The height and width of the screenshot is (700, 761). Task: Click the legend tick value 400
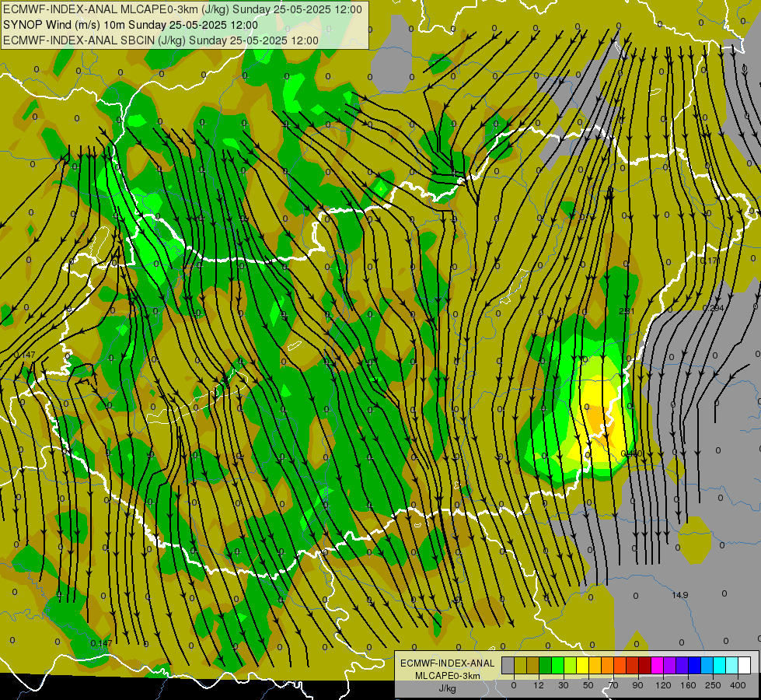click(x=738, y=685)
